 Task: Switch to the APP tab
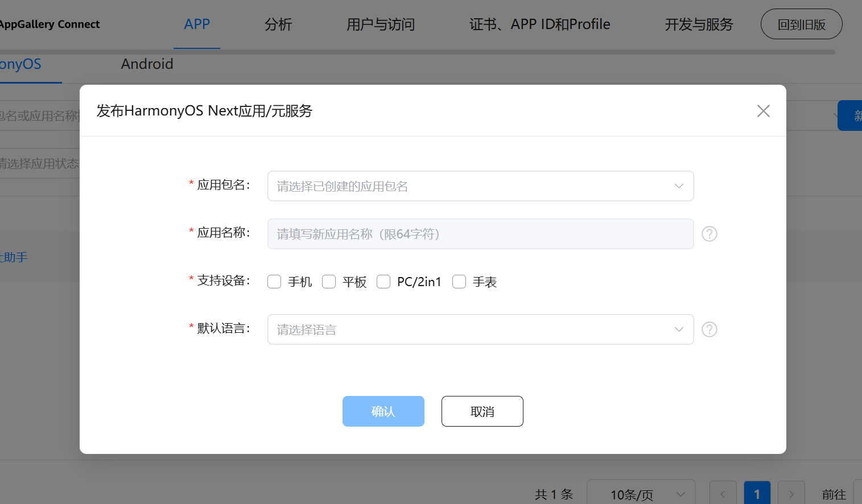click(x=197, y=24)
